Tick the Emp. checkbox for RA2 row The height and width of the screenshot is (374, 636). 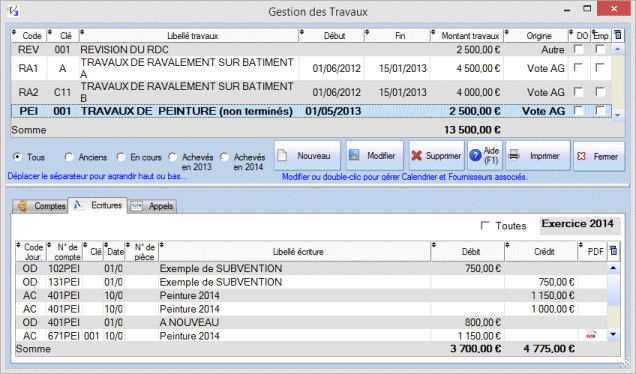coord(600,92)
